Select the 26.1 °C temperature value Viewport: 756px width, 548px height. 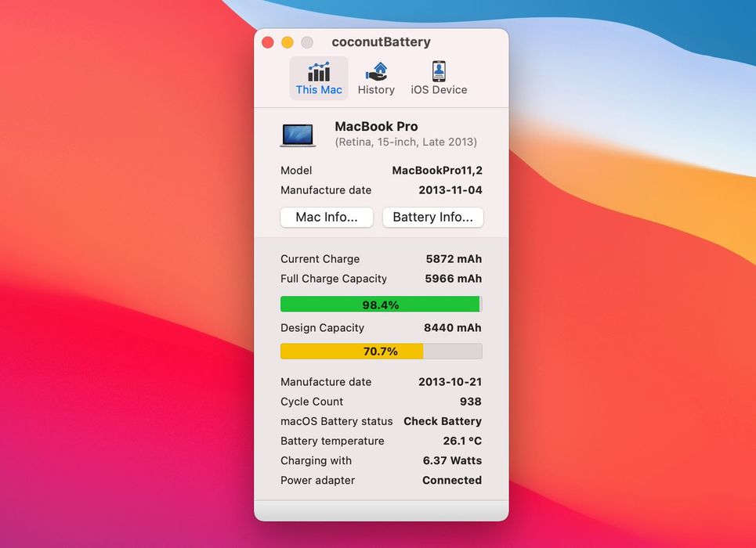click(x=462, y=441)
